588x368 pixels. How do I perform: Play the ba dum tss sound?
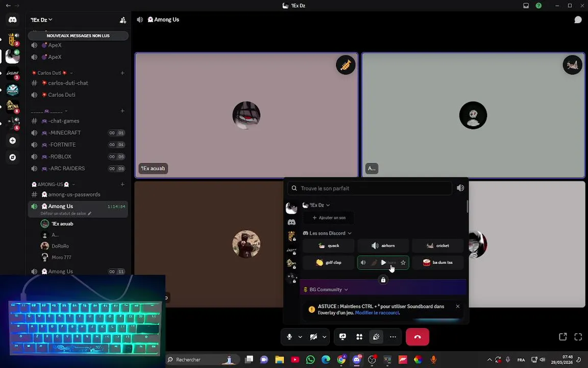click(437, 263)
